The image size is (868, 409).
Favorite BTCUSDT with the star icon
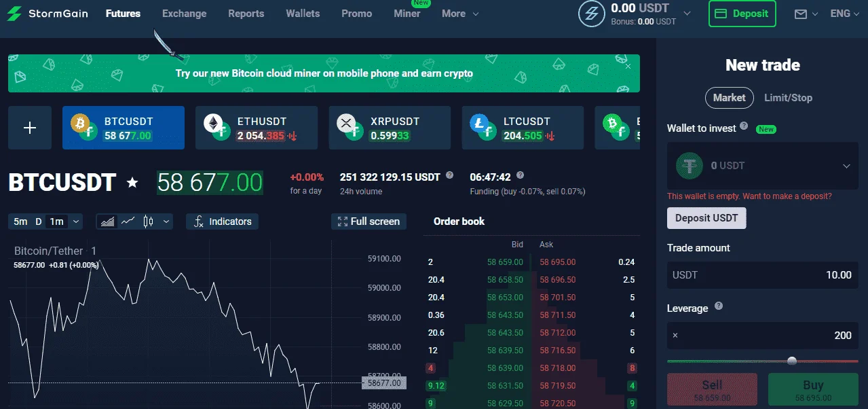[132, 183]
